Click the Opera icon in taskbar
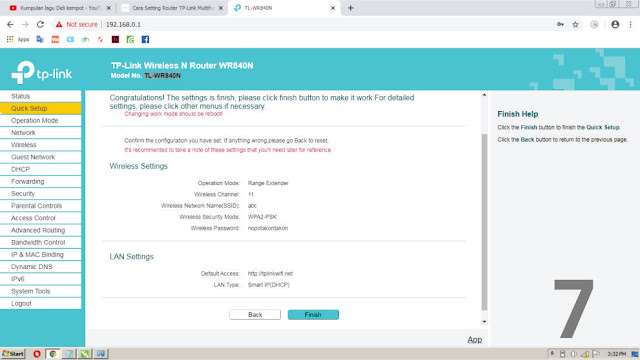Screen dimensions: 640x360 (37, 354)
